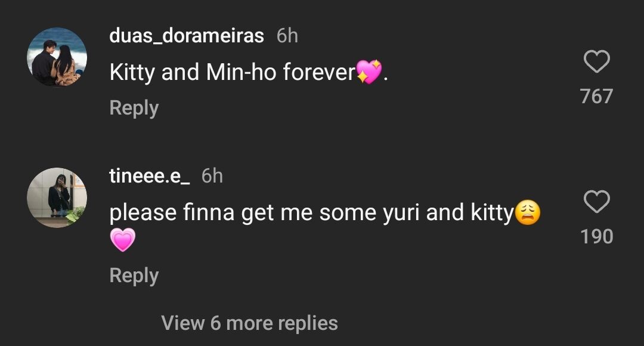
Task: Click the 6h timestamp beside duas_dorameiras
Action: [x=287, y=36]
